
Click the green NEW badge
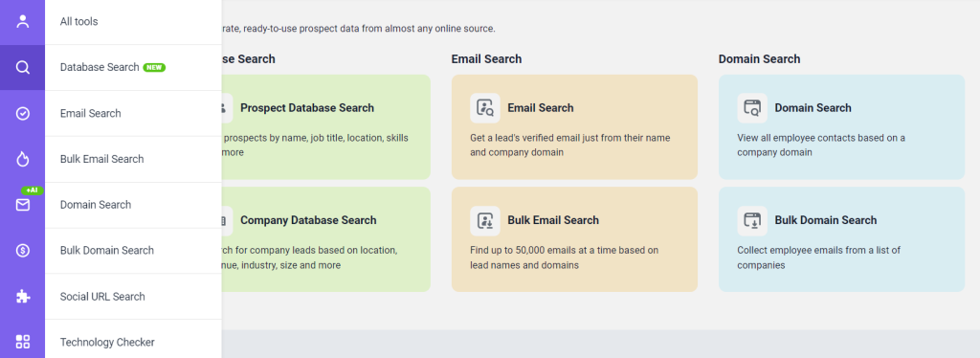[x=154, y=67]
